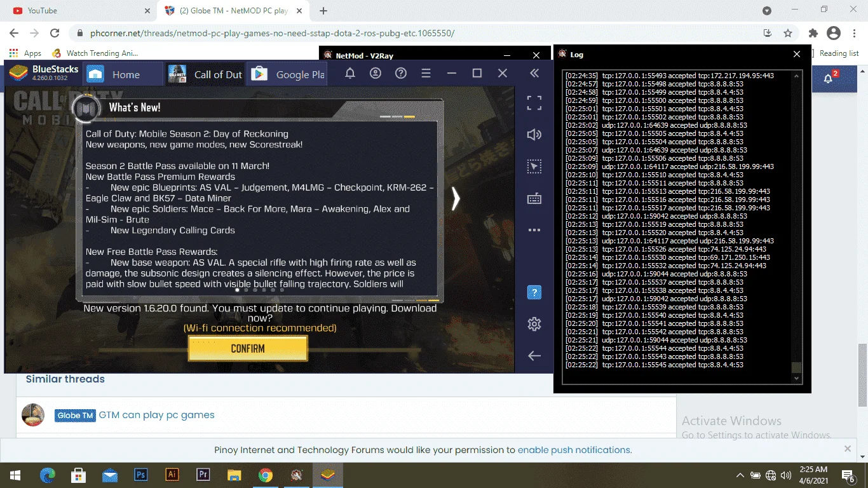Toggle BlueStacks fullscreen icon in sidebar
Screen dimensions: 868x488
[x=534, y=103]
